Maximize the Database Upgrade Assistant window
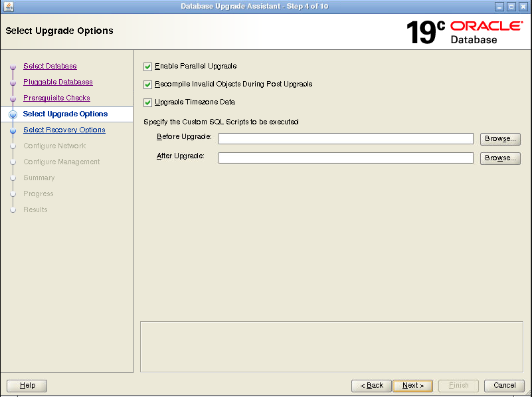Screen dimensions: 532x397 [x=511, y=7]
